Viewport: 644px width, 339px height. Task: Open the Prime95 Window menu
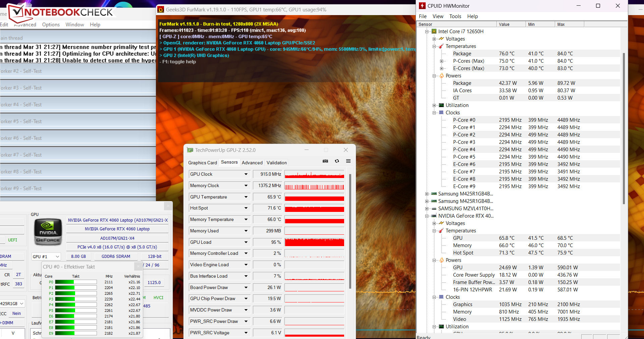pos(75,24)
